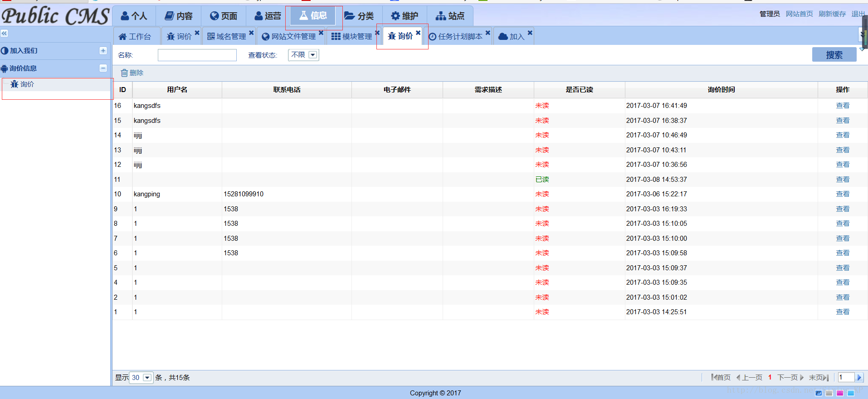Open 查看 for inquiry ID 14

[843, 135]
